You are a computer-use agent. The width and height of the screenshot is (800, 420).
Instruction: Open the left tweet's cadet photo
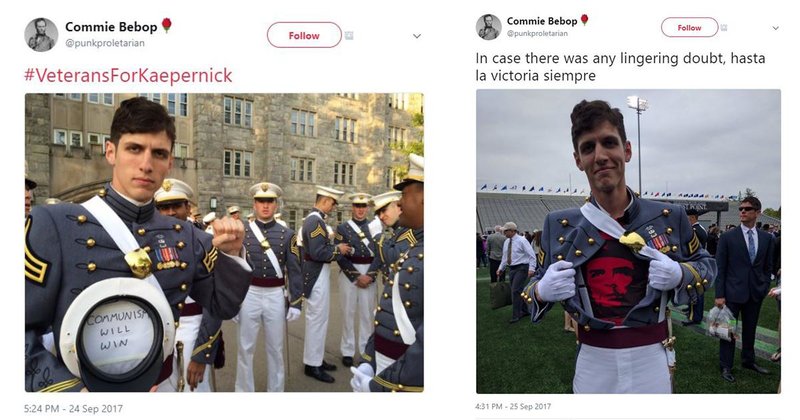224,242
